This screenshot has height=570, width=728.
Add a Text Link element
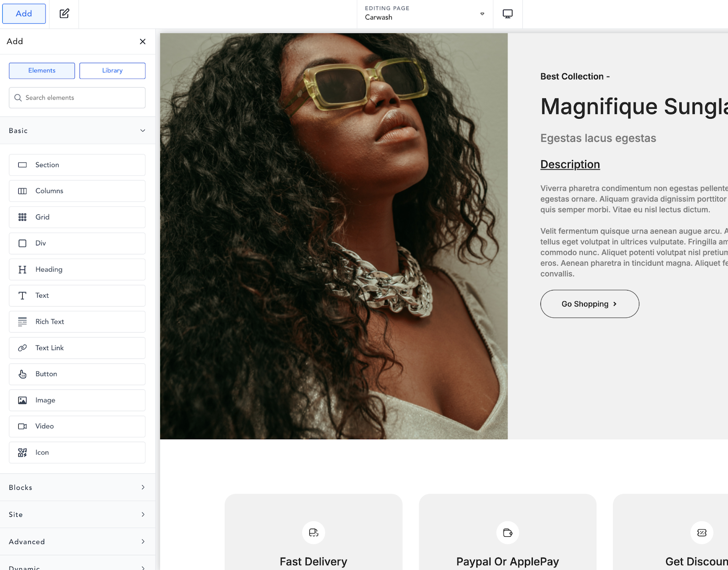77,348
